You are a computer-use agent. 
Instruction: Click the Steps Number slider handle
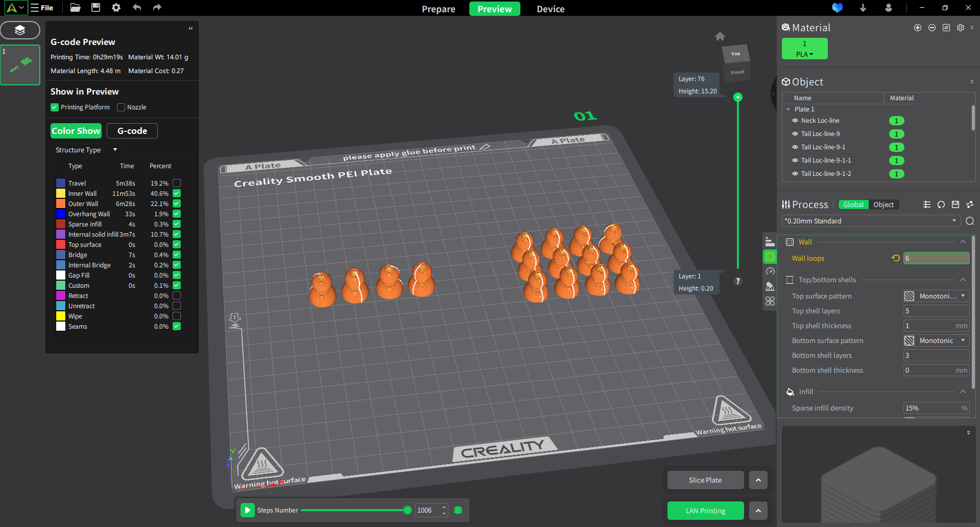pyautogui.click(x=408, y=510)
